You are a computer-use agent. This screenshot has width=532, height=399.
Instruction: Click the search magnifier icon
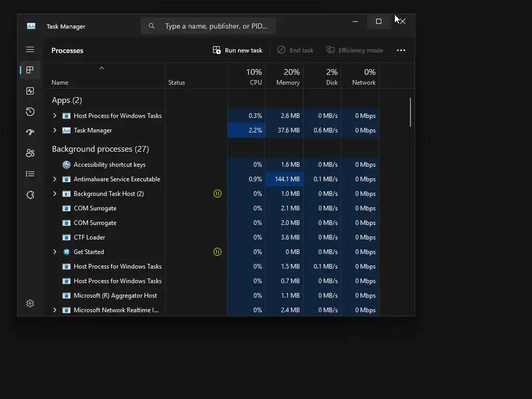point(152,26)
